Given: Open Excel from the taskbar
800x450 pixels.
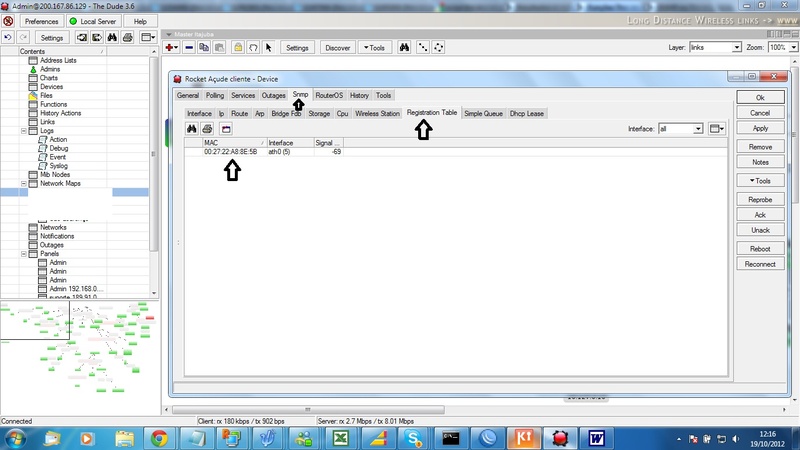Looking at the screenshot, I should (x=340, y=438).
